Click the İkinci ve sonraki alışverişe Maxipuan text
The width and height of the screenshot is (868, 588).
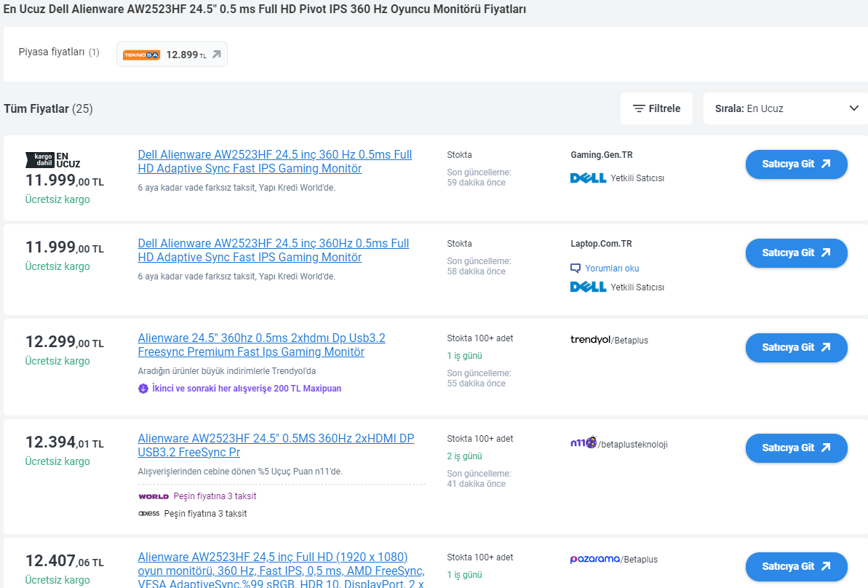click(247, 389)
